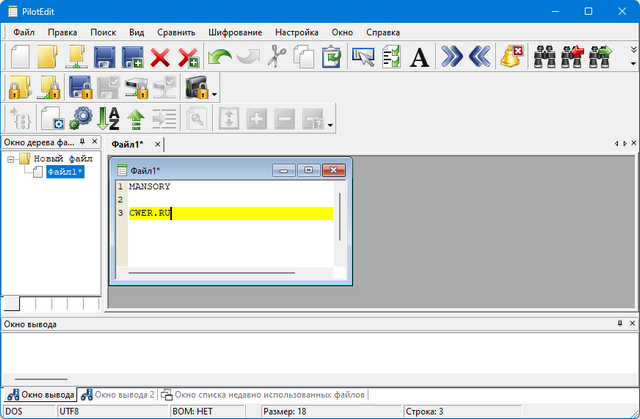Create a new file with blank page icon
Viewport: 640px width, 419px height.
pyautogui.click(x=20, y=57)
